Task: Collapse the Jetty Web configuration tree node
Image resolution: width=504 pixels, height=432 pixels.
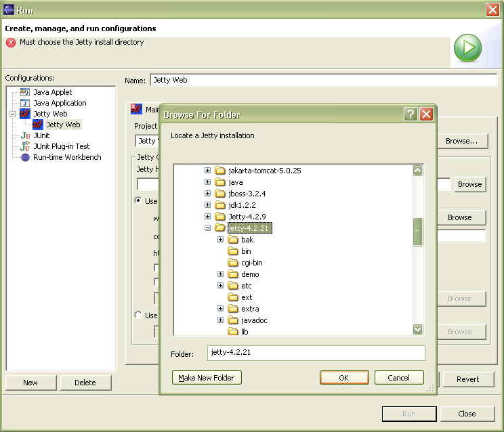Action: coord(12,114)
